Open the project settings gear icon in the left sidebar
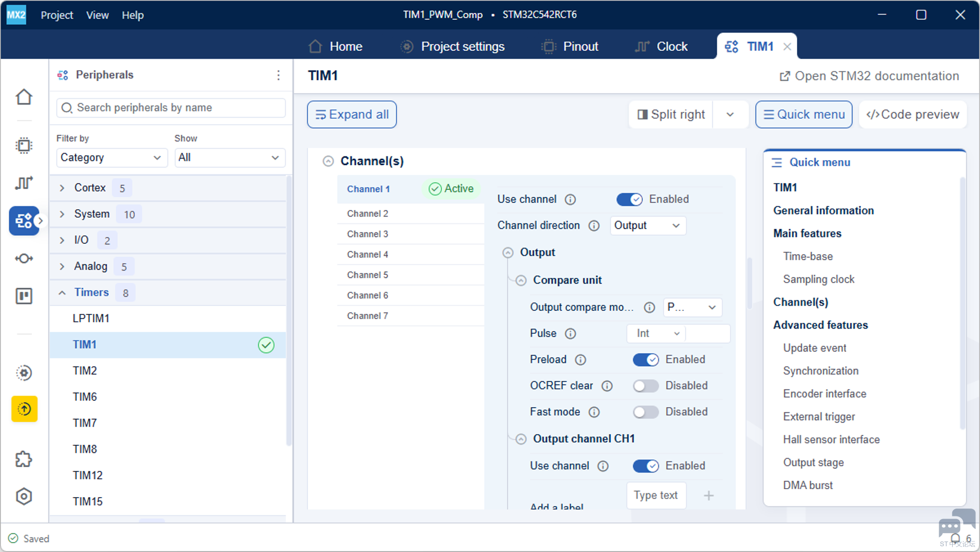 24,373
